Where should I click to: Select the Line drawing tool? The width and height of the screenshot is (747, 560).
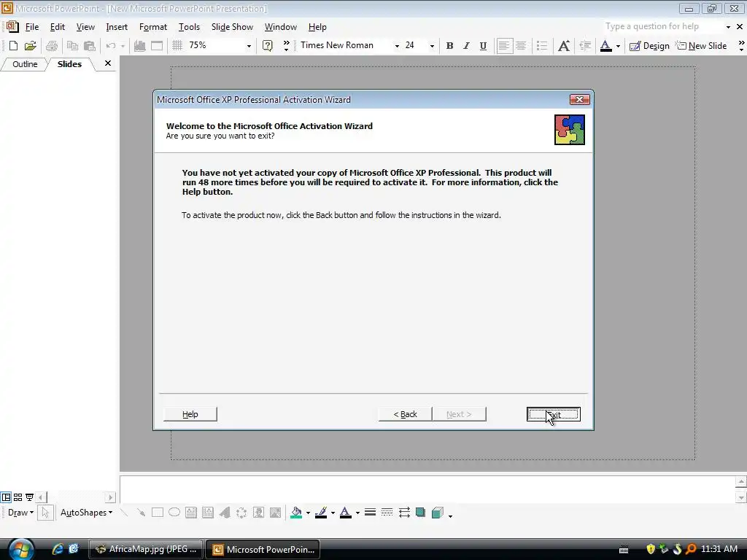[x=124, y=513]
